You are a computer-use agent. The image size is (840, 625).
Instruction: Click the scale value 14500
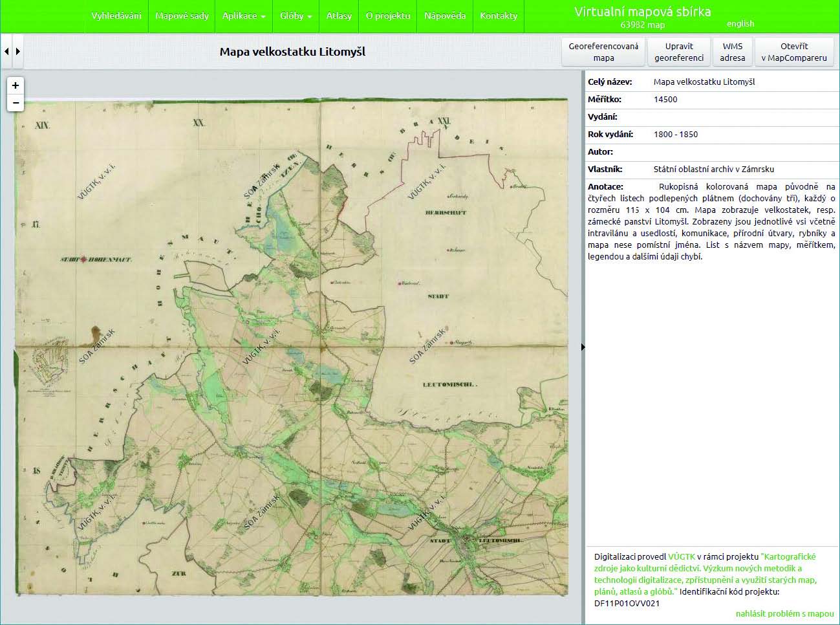[x=665, y=100]
